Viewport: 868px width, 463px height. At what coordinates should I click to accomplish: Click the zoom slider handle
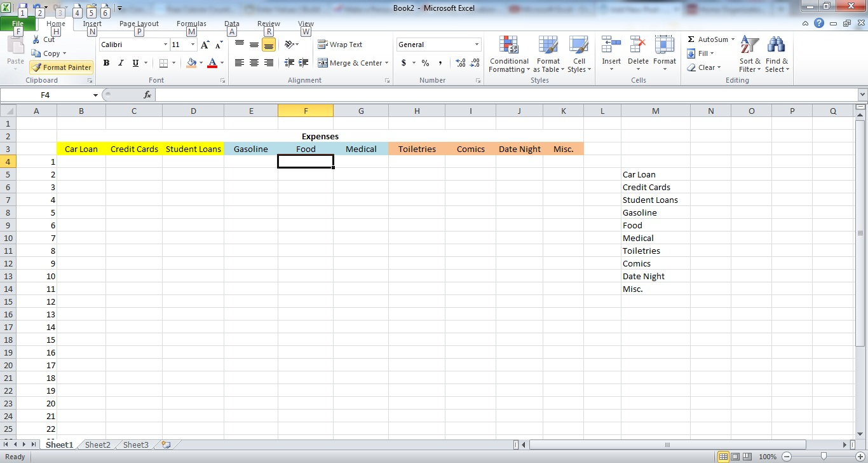[824, 457]
